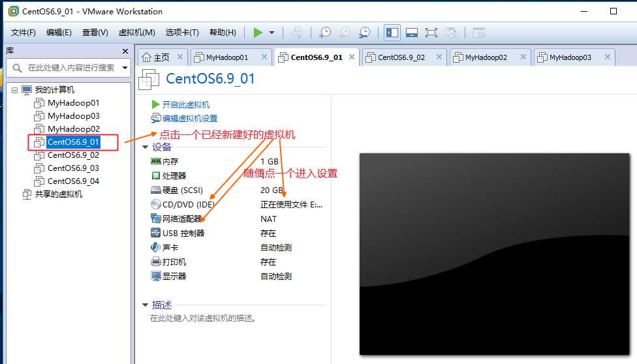
Task: Select CentOS6.9_03 in the library tree
Action: point(73,168)
